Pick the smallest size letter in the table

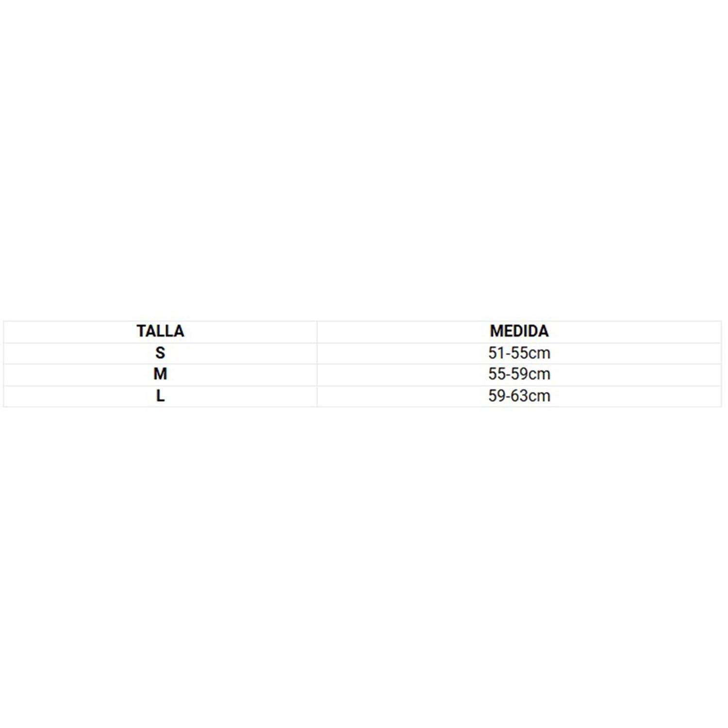[x=160, y=353]
